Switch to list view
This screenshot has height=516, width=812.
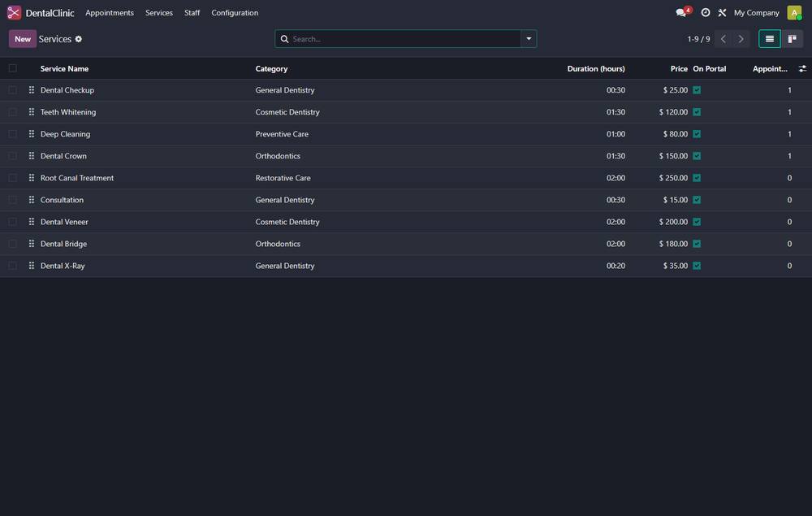tap(770, 39)
